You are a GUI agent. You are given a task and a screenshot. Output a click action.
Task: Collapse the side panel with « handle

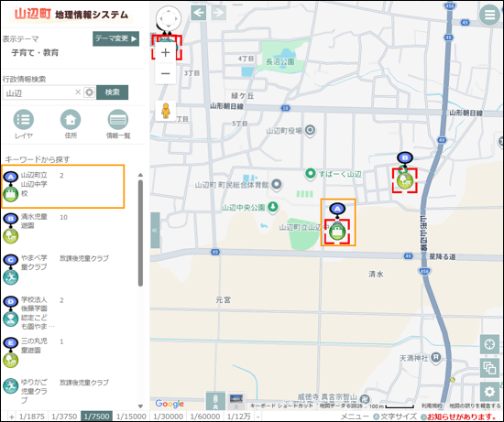155,230
